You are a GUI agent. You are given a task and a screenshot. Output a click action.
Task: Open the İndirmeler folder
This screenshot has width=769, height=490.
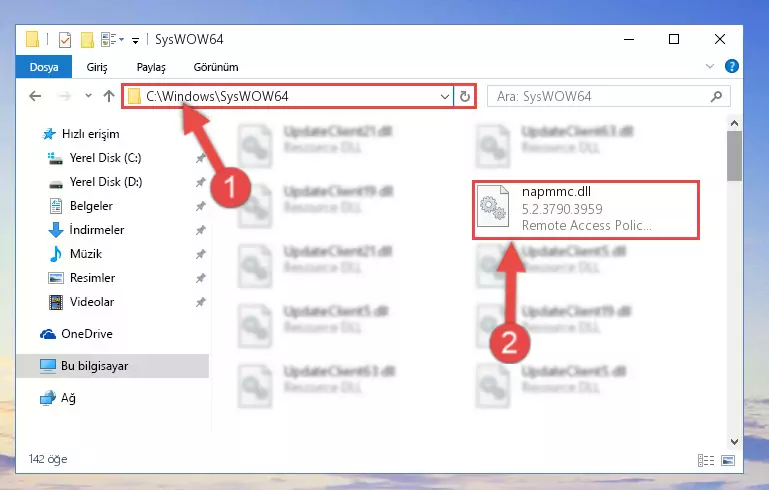(86, 230)
